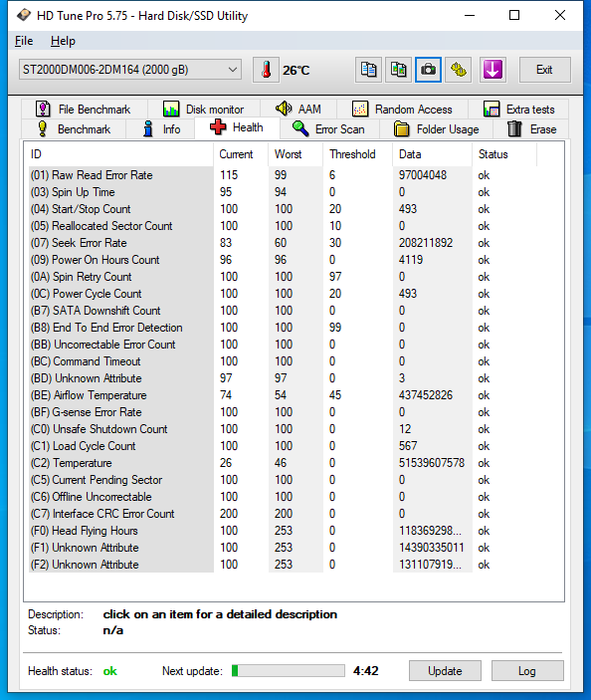Click the ID column header
Screen dimensions: 591x700
pyautogui.click(x=118, y=154)
